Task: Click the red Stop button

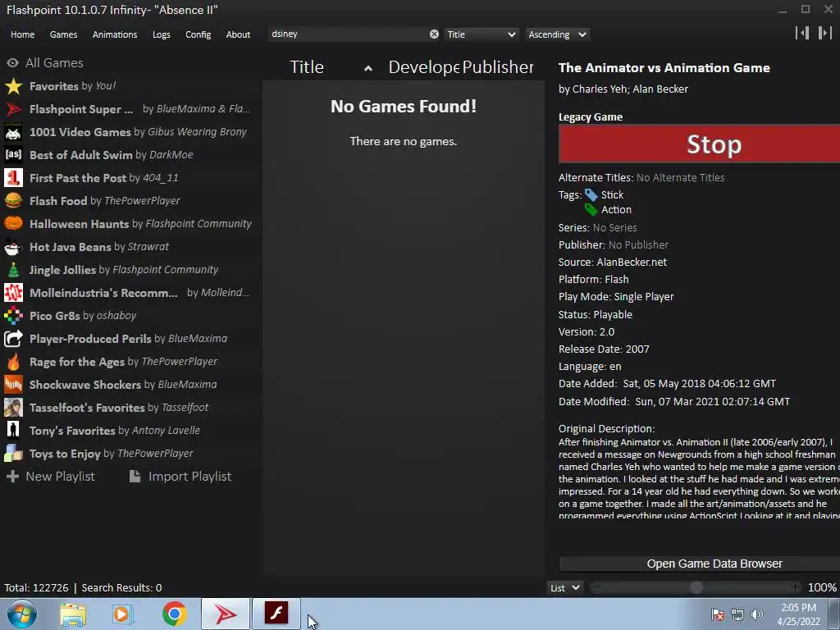Action: coord(699,144)
